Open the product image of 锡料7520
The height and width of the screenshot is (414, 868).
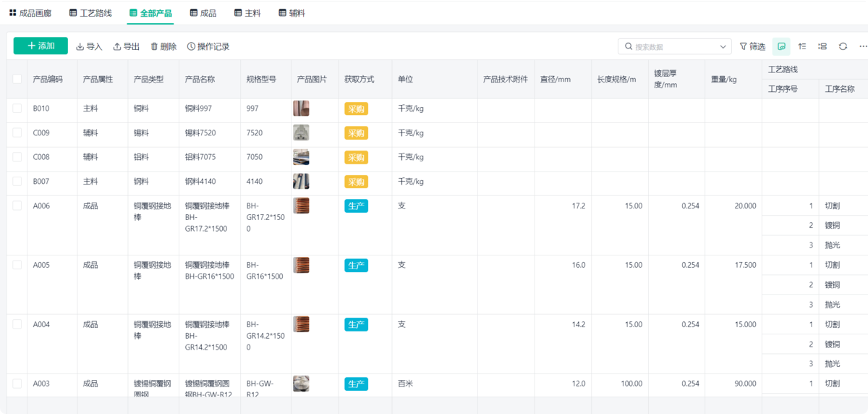click(301, 132)
